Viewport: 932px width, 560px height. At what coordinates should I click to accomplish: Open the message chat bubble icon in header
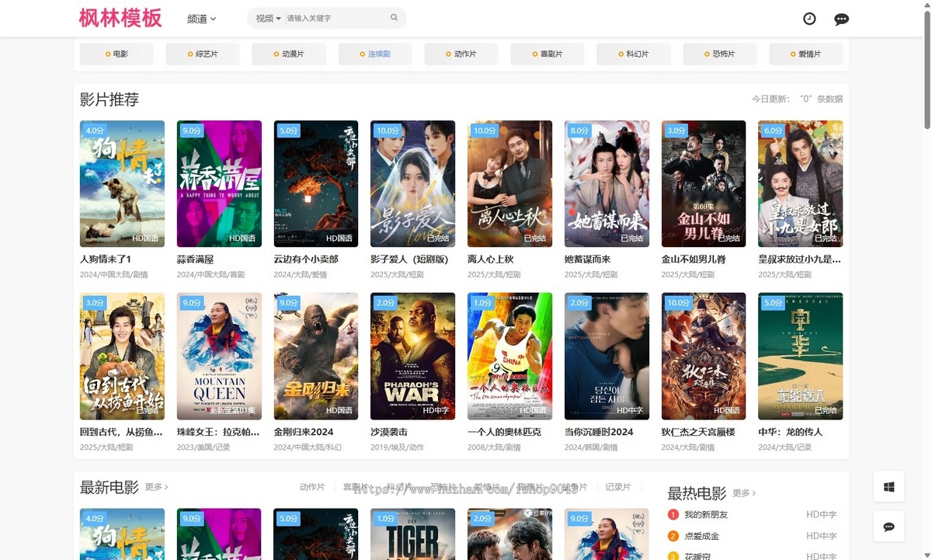pos(841,19)
